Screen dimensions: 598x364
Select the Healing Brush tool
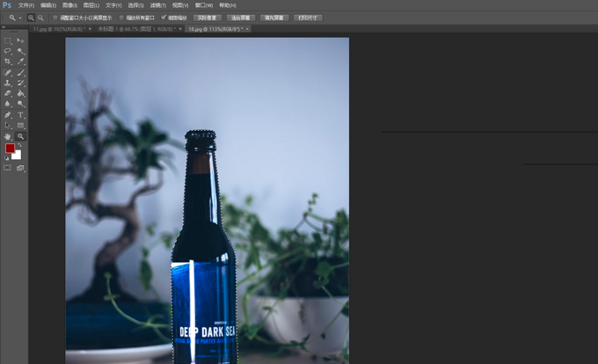(8, 72)
